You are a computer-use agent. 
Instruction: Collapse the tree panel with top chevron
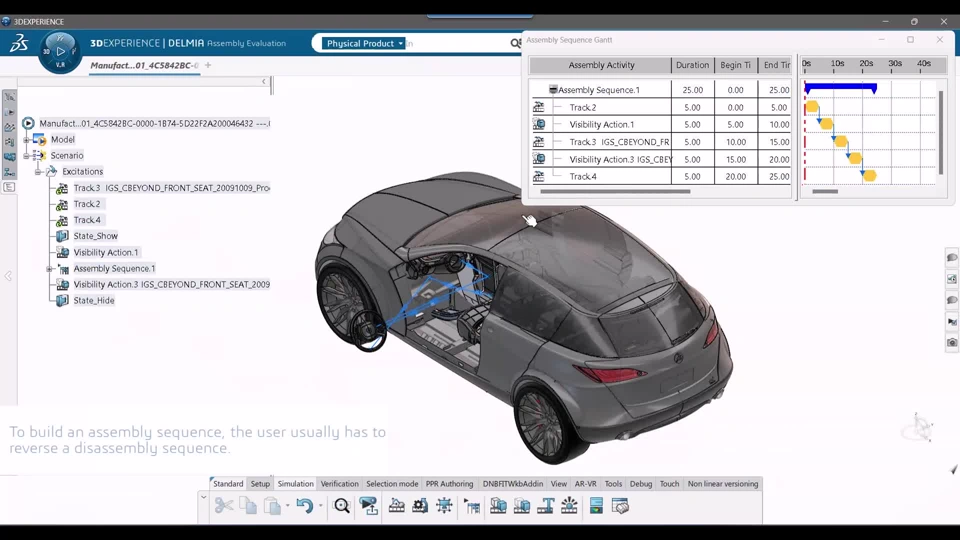pos(264,81)
